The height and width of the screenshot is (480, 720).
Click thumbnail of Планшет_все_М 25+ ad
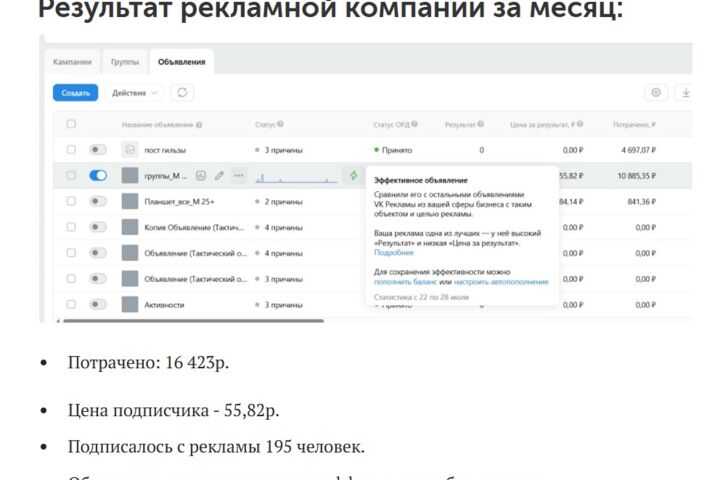coord(130,201)
